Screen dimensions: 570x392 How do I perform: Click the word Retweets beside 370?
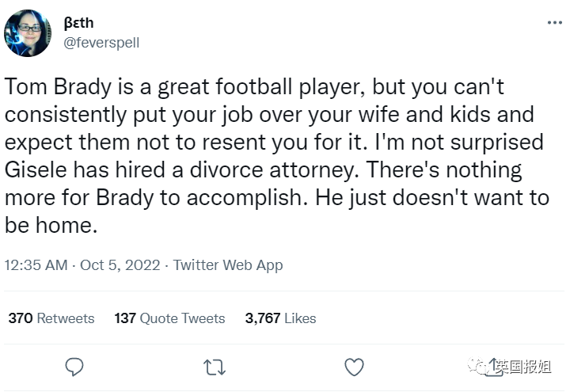click(x=66, y=318)
